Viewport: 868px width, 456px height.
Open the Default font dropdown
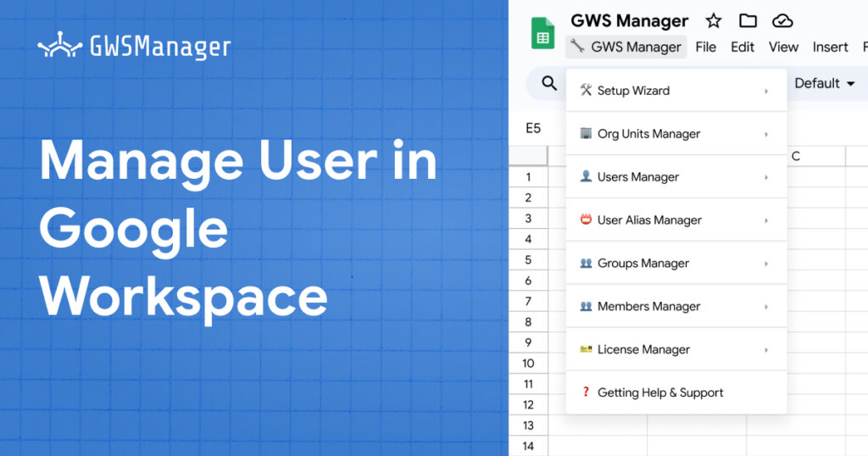824,83
